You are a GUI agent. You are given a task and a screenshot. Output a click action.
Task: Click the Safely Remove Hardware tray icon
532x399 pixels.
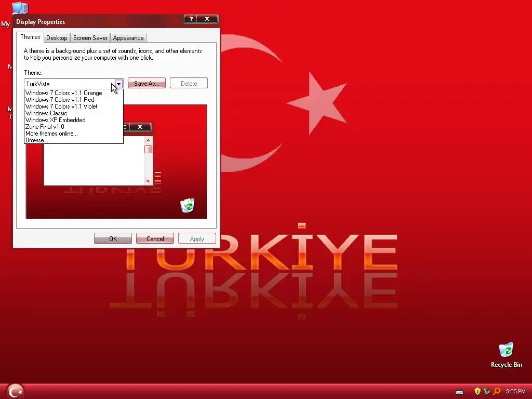coord(487,391)
